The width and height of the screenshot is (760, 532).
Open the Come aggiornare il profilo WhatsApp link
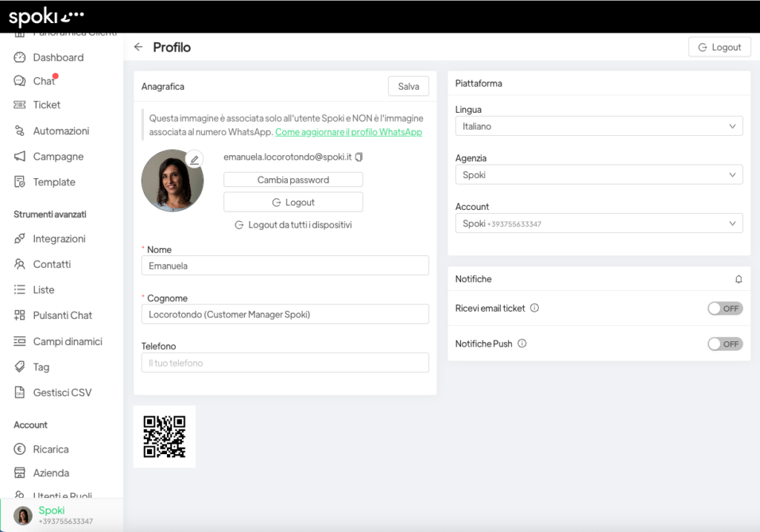click(x=348, y=132)
